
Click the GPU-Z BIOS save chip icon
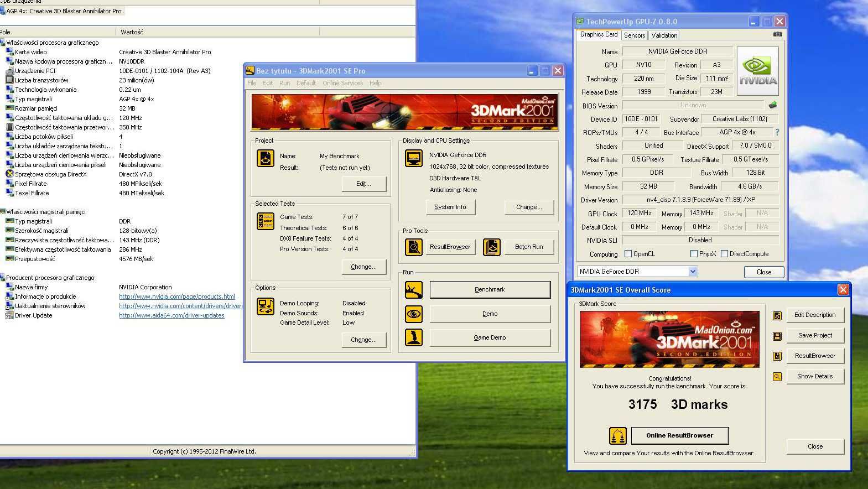pos(773,105)
